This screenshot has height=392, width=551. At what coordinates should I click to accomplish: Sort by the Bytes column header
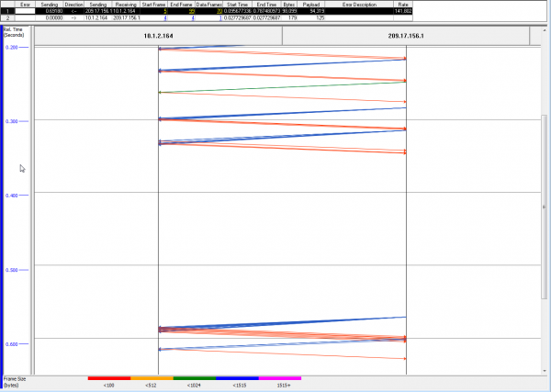(289, 5)
